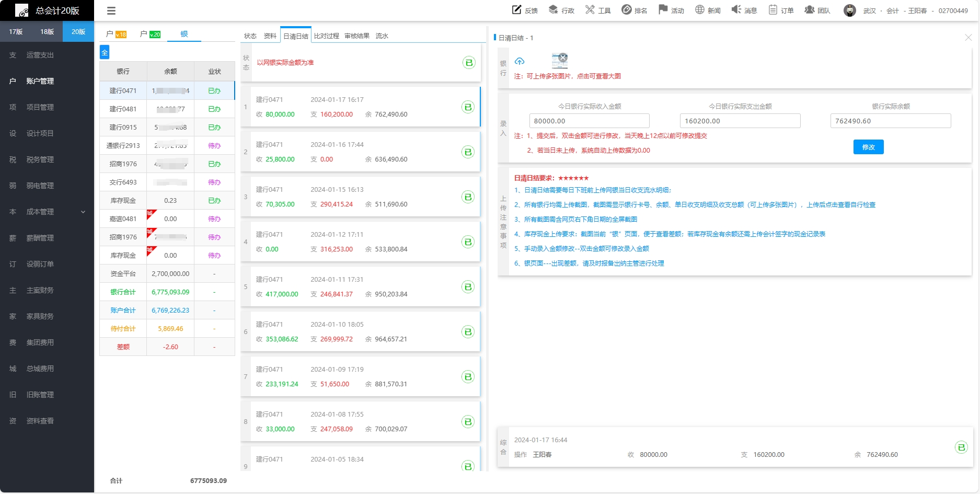
Task: Select the 20版 version tab
Action: point(78,32)
